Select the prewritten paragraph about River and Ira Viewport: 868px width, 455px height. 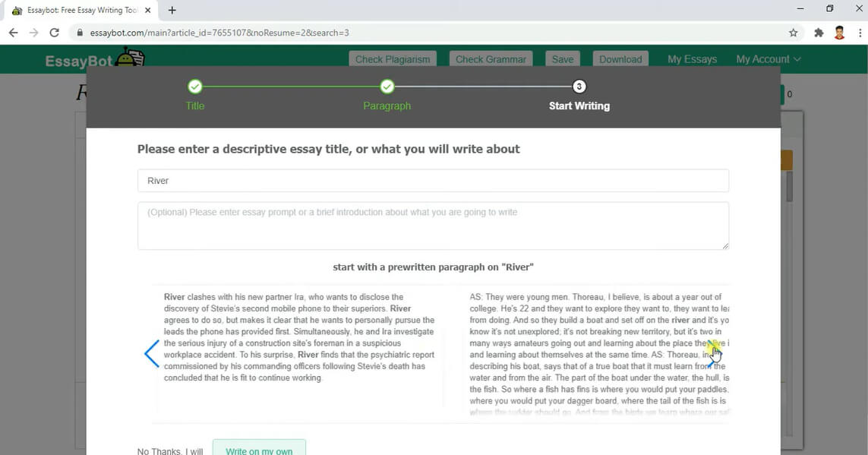click(x=299, y=337)
